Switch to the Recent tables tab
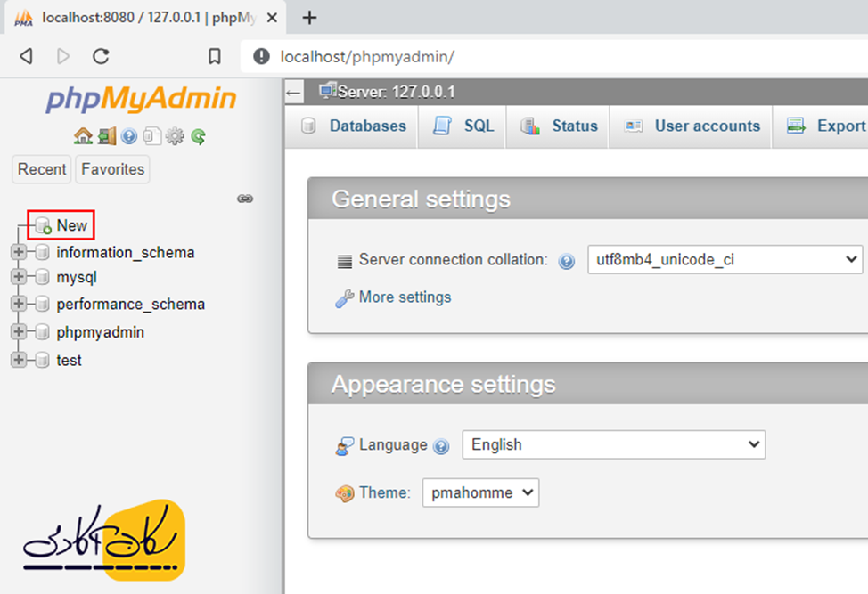Viewport: 868px width, 594px height. coord(42,169)
